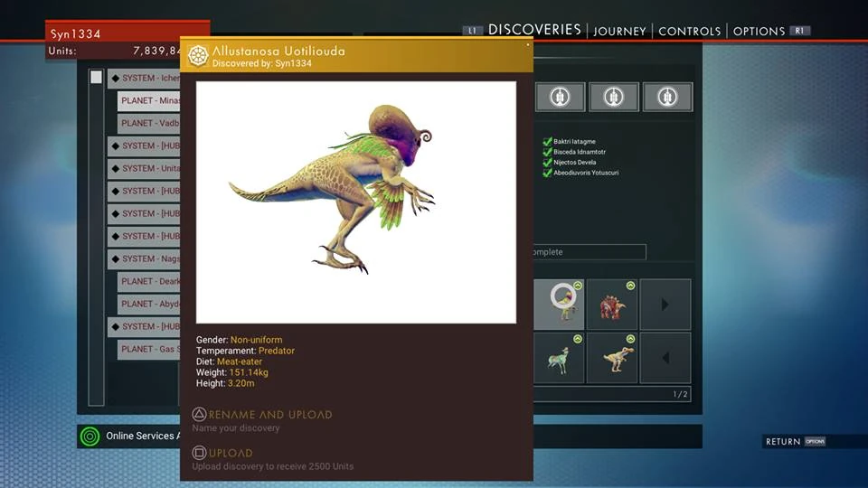Select PLANET - Minas in the list
Image resolution: width=868 pixels, height=488 pixels.
149,100
